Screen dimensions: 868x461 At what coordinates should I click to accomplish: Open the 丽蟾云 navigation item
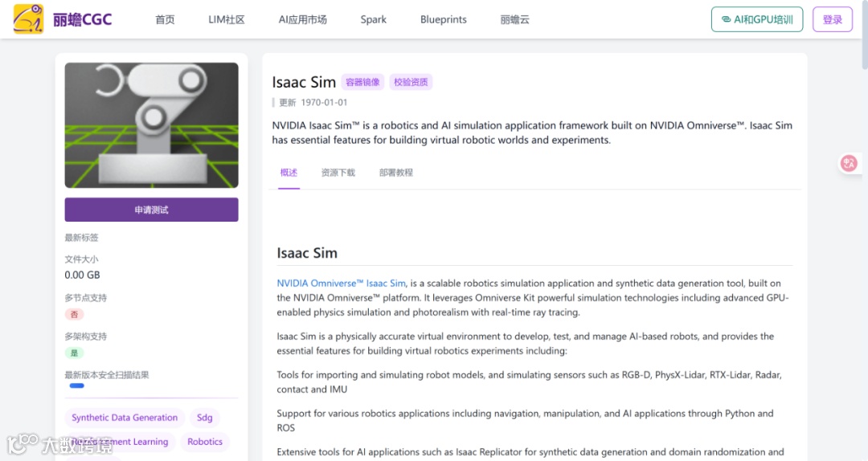(x=515, y=19)
